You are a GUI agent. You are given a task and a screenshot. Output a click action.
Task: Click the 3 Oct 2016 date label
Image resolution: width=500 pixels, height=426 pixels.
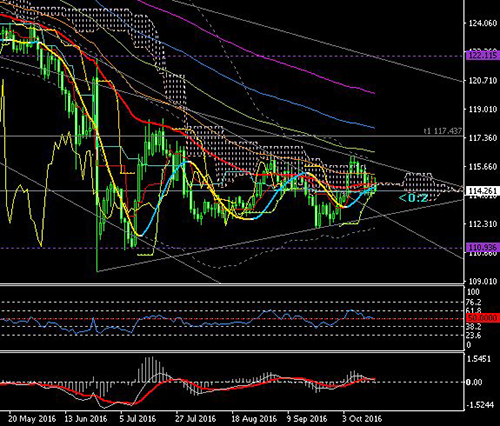362,419
